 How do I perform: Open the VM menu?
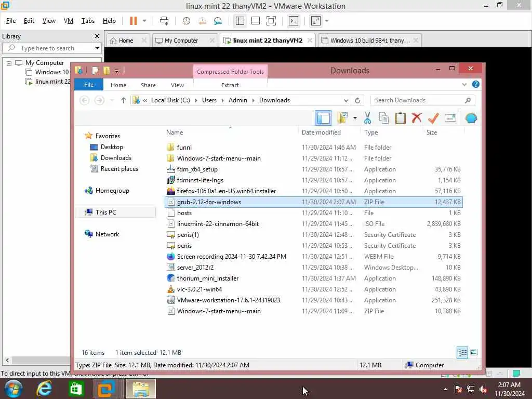click(x=69, y=21)
